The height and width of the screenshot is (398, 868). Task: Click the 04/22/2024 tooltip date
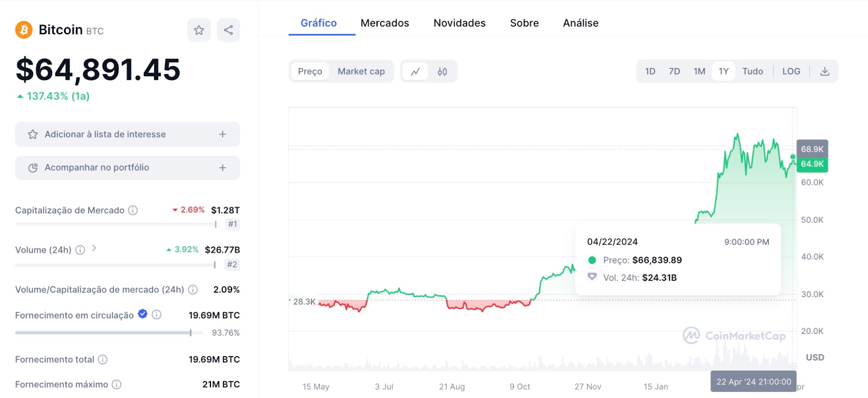(612, 242)
